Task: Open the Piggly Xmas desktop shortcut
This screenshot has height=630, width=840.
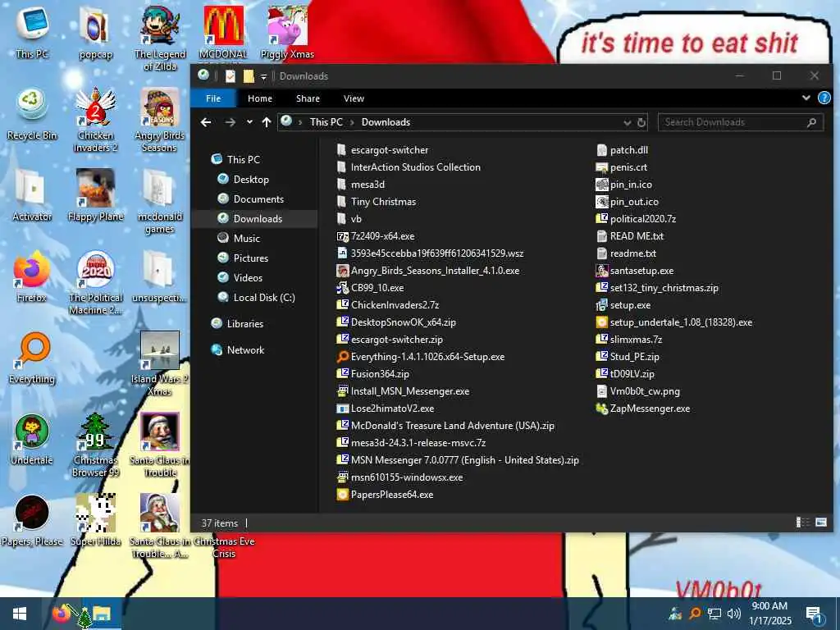Action: (x=287, y=33)
